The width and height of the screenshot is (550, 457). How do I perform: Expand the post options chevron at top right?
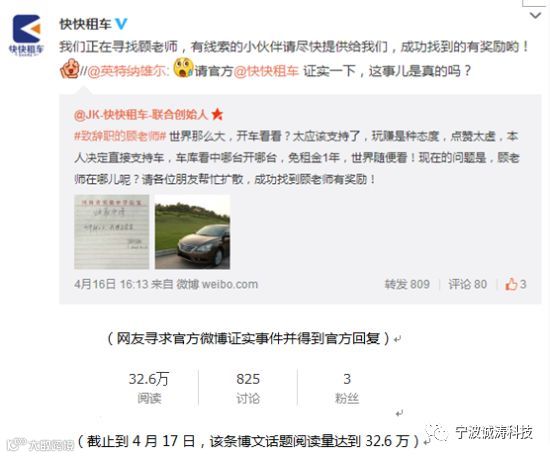(535, 15)
